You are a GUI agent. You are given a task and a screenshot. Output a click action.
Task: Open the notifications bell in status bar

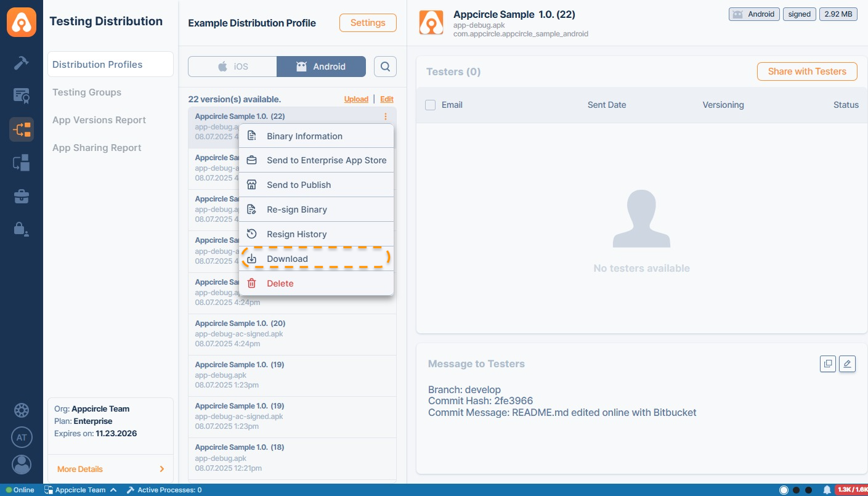827,490
